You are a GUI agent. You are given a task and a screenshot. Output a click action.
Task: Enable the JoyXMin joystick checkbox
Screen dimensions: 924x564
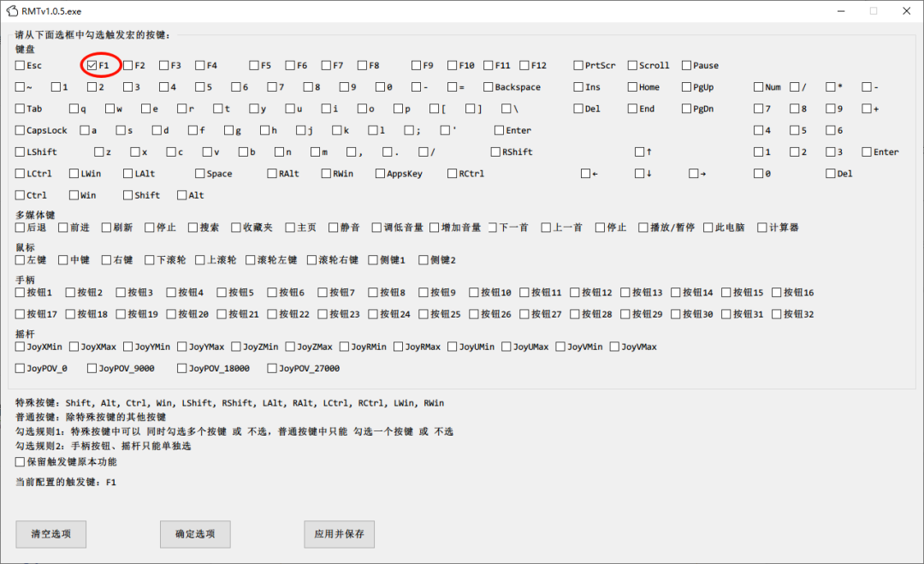click(x=21, y=347)
